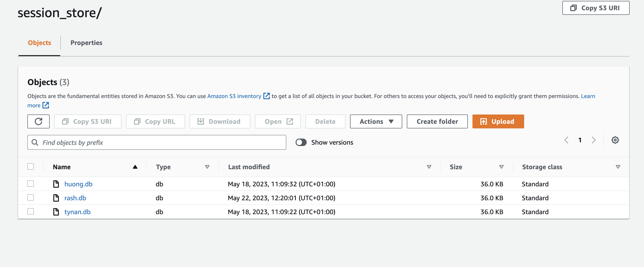
Task: Click the refresh objects icon button
Action: [x=38, y=121]
